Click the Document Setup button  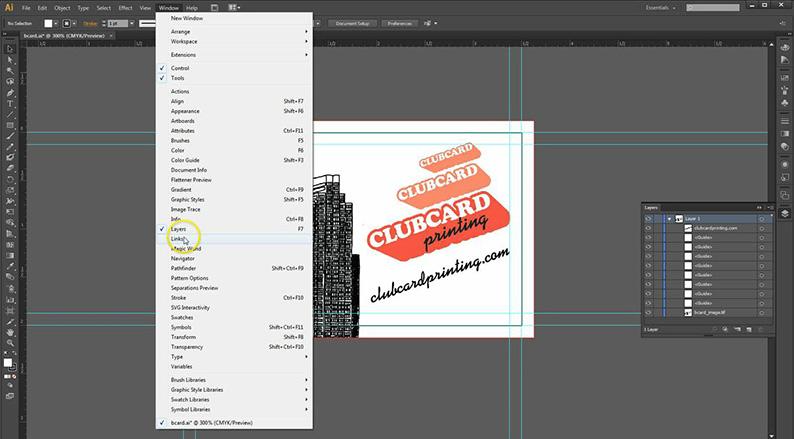tap(353, 23)
